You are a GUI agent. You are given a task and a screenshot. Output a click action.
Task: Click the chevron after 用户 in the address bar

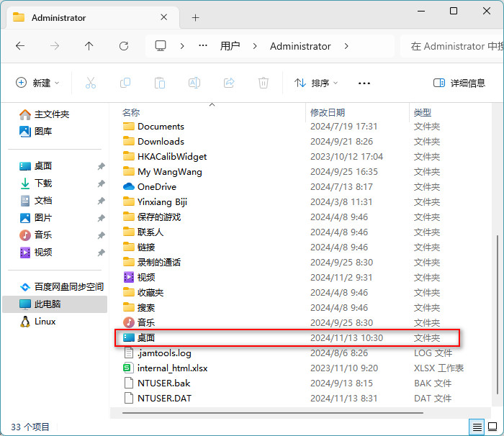point(255,46)
